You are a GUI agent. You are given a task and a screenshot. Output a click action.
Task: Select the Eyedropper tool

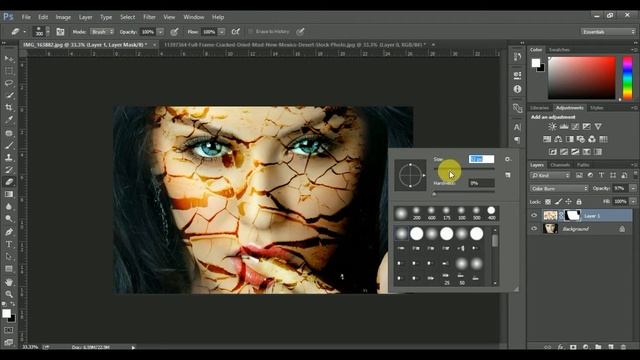coord(9,120)
